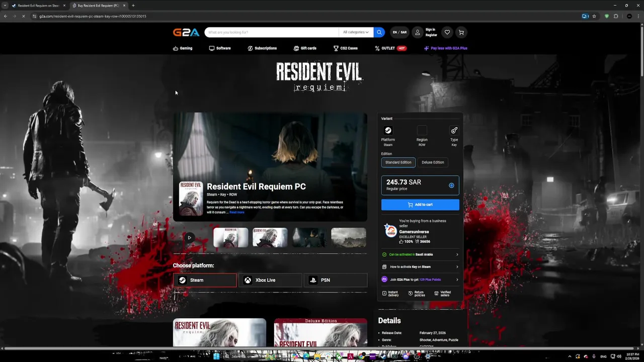Expand Can be activated in Saudi Arabia
Viewport: 644px width, 362px height.
coord(420,254)
